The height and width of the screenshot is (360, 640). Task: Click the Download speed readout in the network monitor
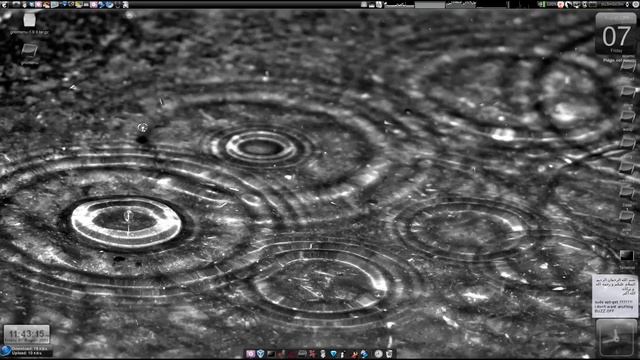(x=29, y=349)
